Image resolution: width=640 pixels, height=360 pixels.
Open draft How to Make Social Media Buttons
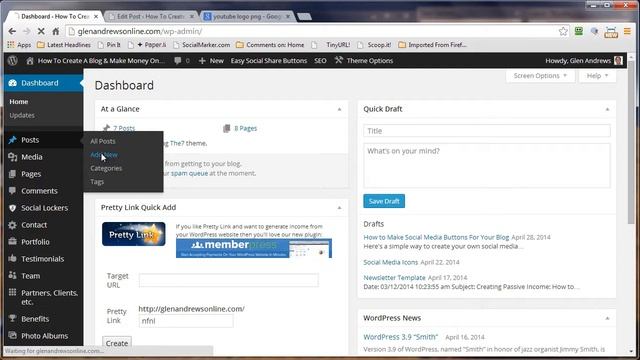(x=436, y=237)
